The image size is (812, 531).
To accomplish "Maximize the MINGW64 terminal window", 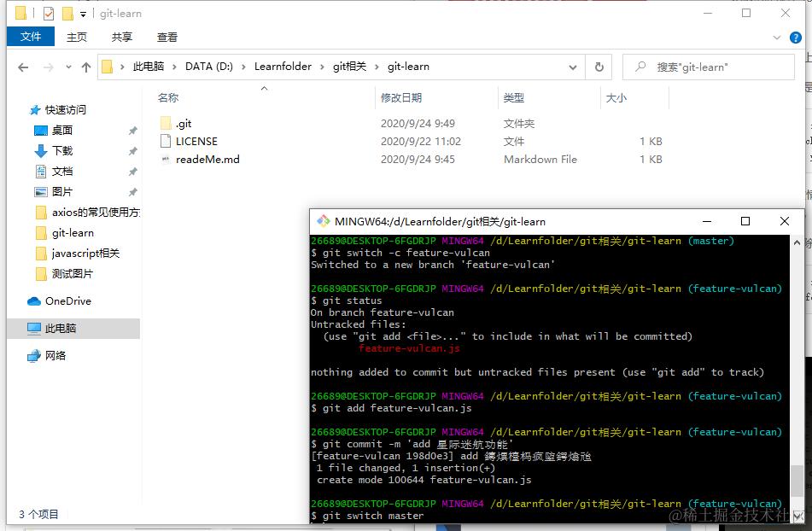I will [745, 221].
